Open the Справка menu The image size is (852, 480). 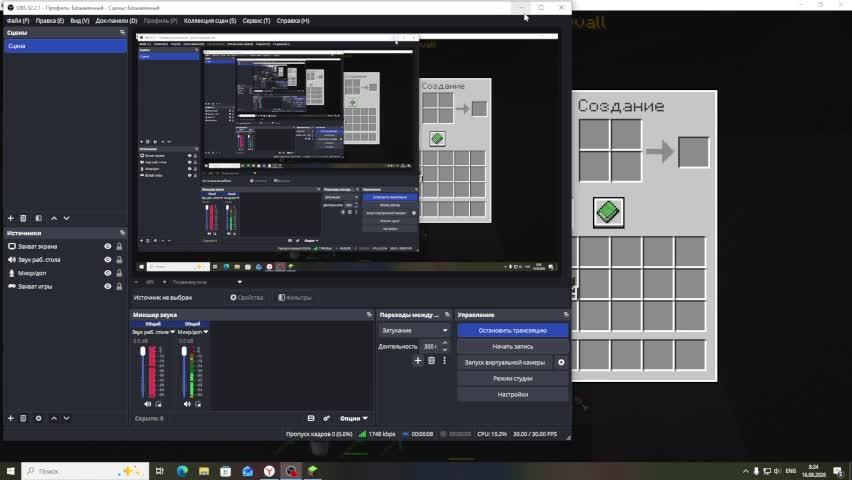click(x=293, y=21)
